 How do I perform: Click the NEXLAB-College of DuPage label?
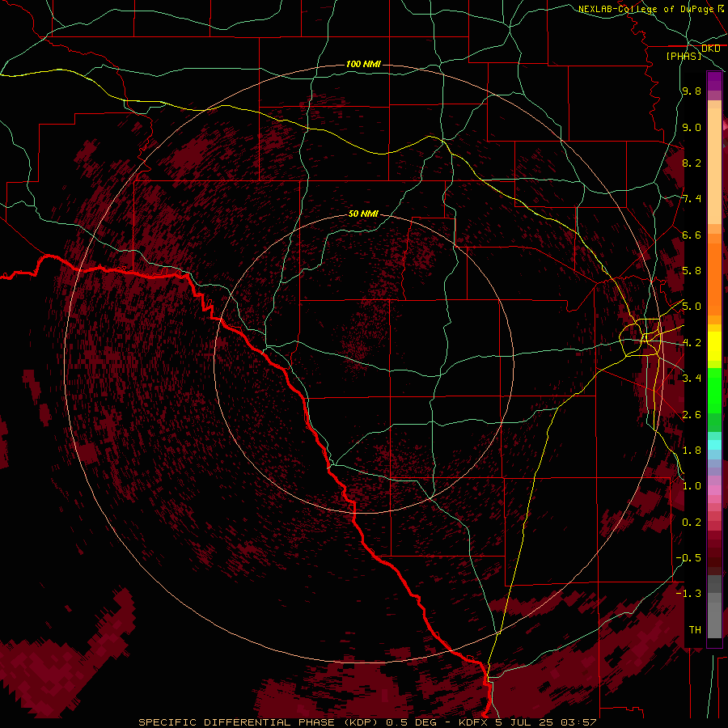click(x=645, y=9)
